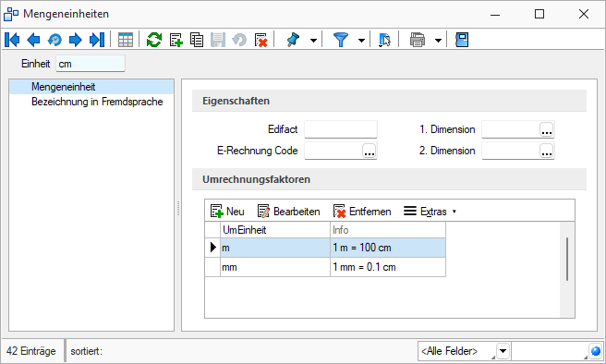Select Bezeichnung in Fremdsprache tree item

pyautogui.click(x=97, y=102)
